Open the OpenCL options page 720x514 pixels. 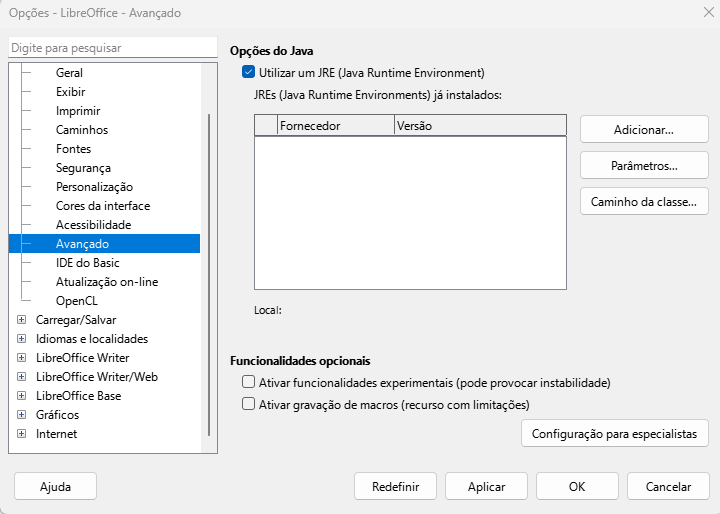(x=77, y=301)
